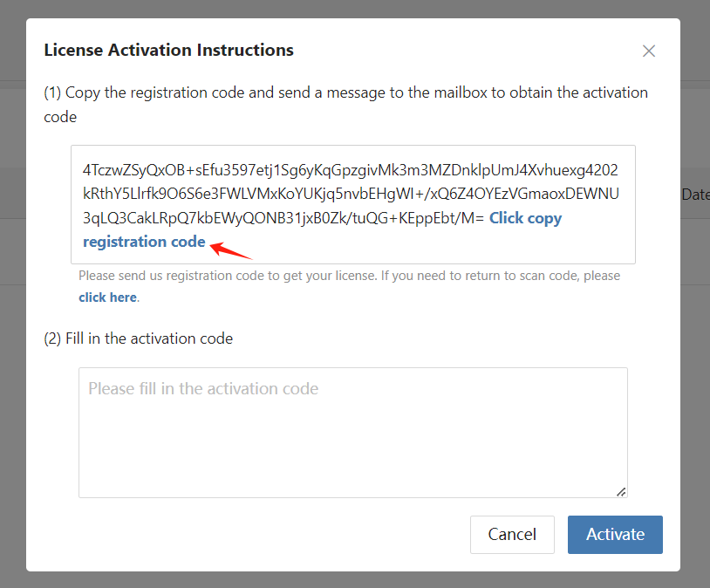Close the License Activation Instructions dialog

[x=648, y=51]
